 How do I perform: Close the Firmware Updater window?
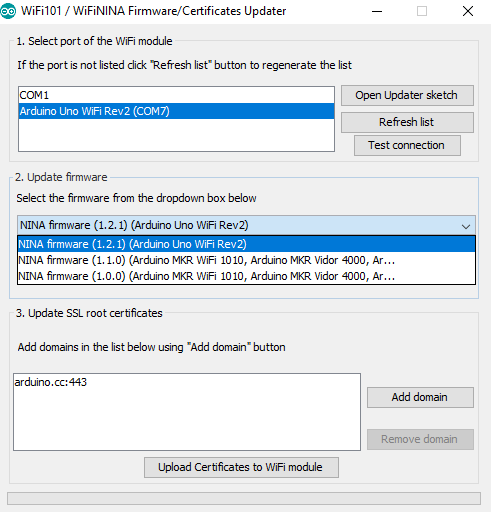point(468,11)
